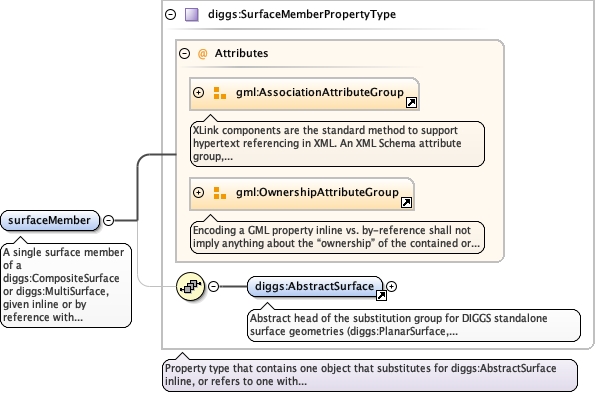Image resolution: width=596 pixels, height=395 pixels.
Task: Collapse the surfaceMember element branch
Action: pos(109,220)
